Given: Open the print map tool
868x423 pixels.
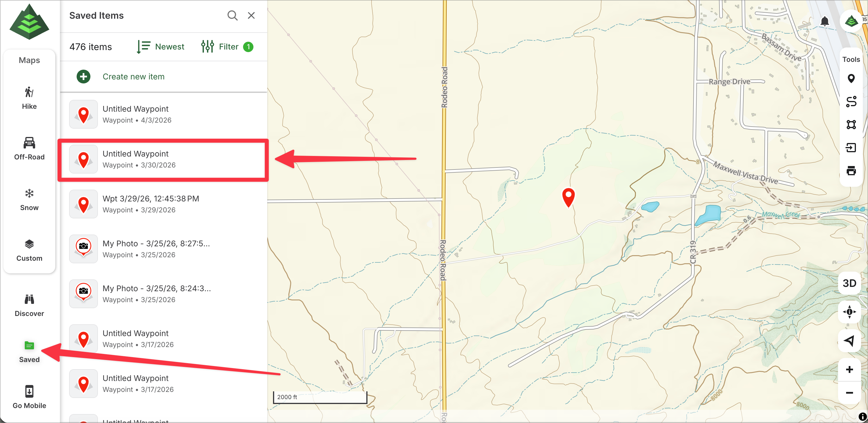Looking at the screenshot, I should (x=851, y=171).
